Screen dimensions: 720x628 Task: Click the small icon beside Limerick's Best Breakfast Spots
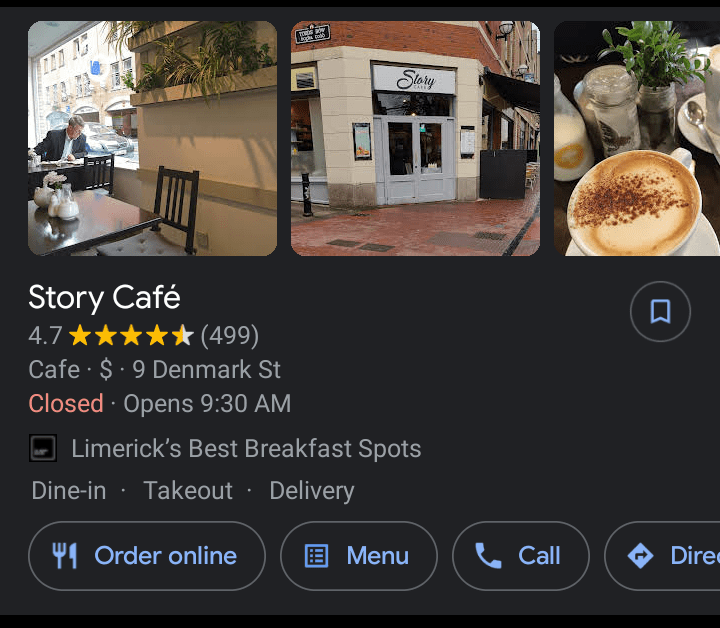(x=43, y=448)
